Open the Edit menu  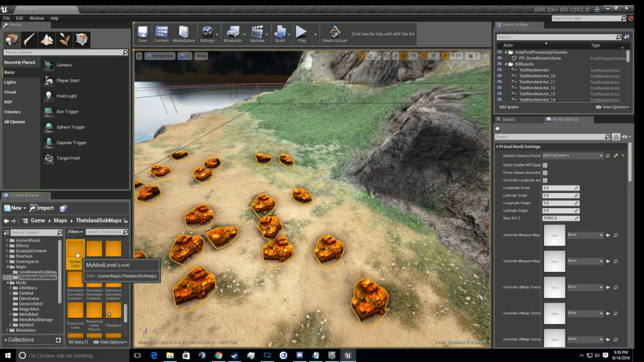tap(19, 18)
